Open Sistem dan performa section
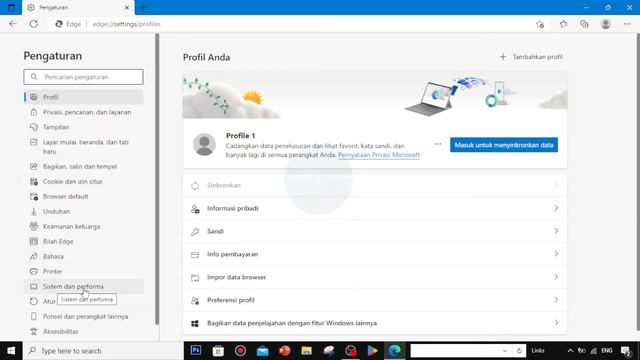Viewport: 640px width, 360px height. click(x=84, y=287)
